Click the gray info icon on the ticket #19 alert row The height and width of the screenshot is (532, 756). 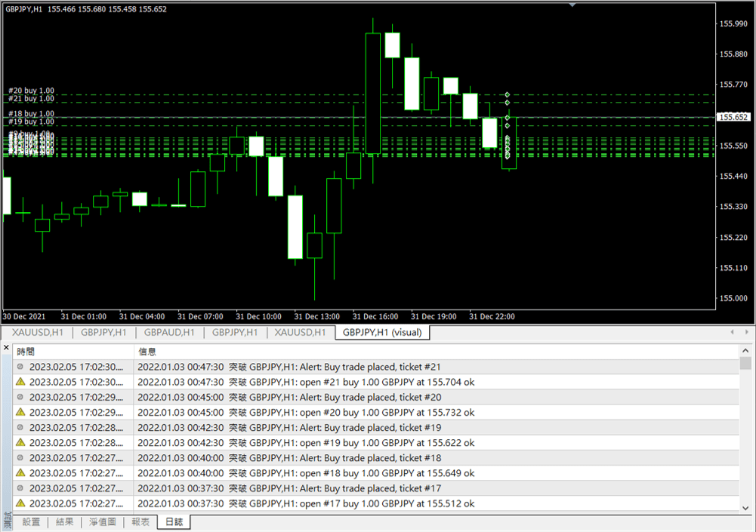click(x=21, y=428)
